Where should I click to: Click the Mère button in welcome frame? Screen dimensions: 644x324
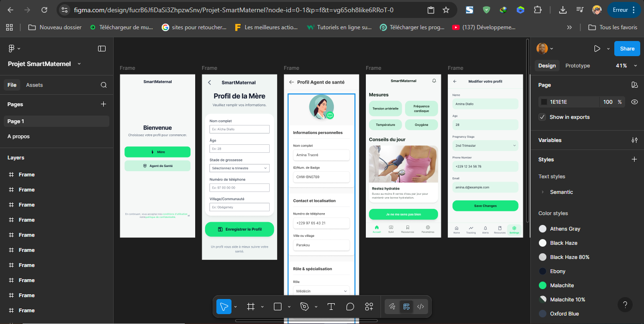(157, 152)
